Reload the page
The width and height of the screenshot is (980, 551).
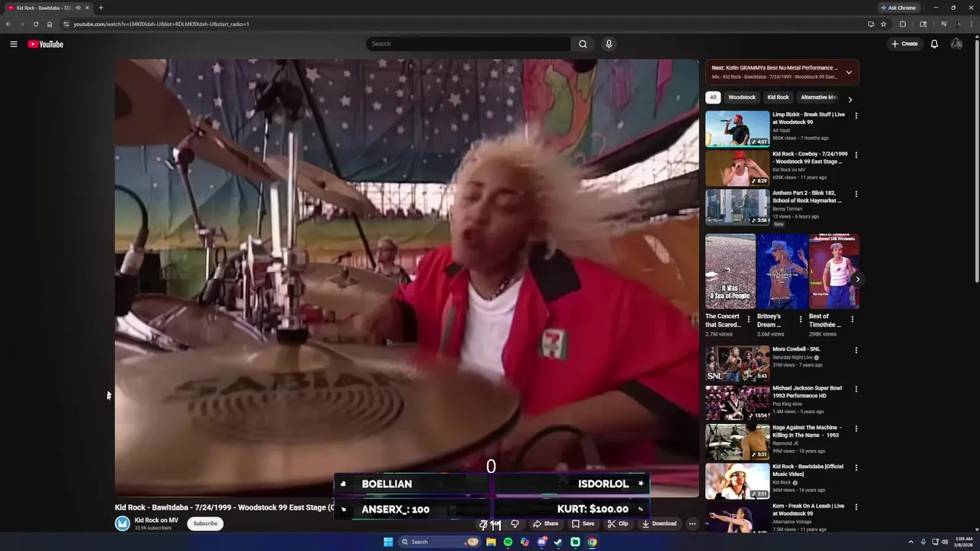(36, 24)
